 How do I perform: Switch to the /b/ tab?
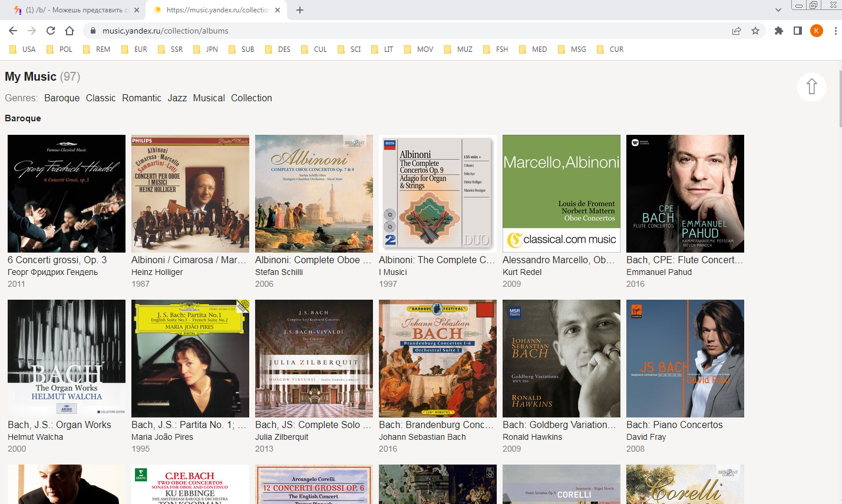74,10
